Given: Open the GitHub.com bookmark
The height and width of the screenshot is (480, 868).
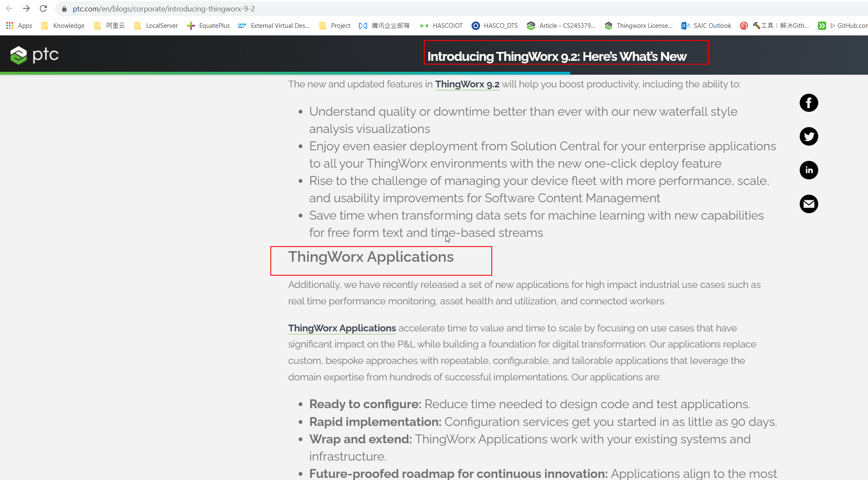Looking at the screenshot, I should point(849,25).
